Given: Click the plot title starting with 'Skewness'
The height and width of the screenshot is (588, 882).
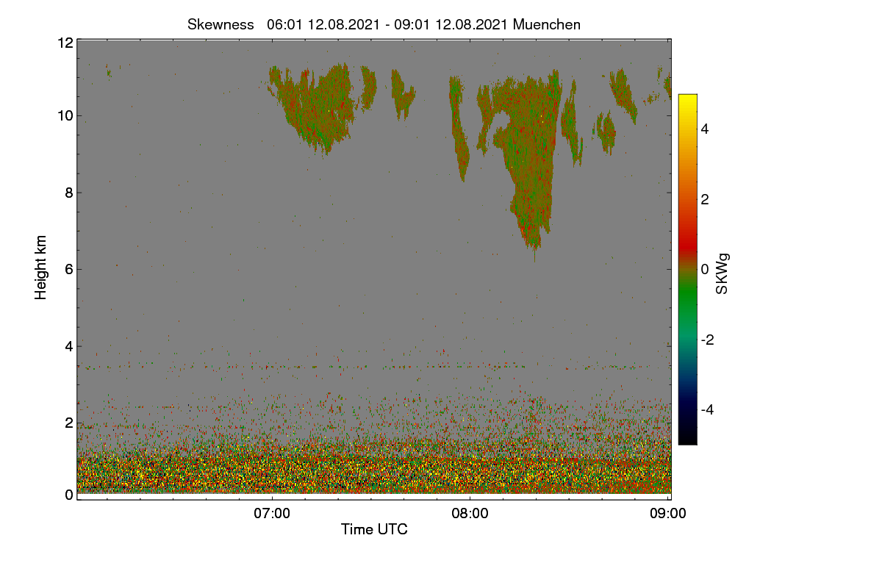Looking at the screenshot, I should tap(384, 24).
